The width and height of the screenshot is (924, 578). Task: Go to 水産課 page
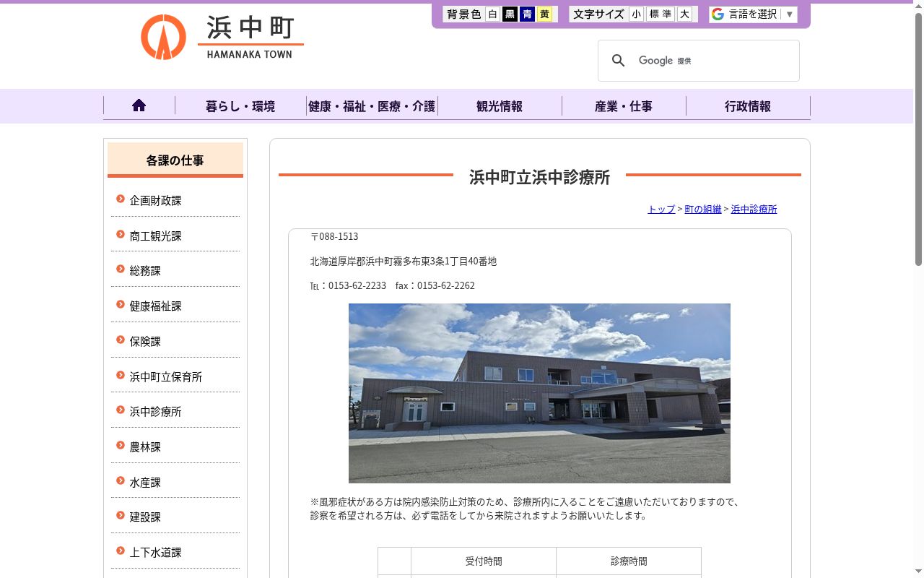145,483
